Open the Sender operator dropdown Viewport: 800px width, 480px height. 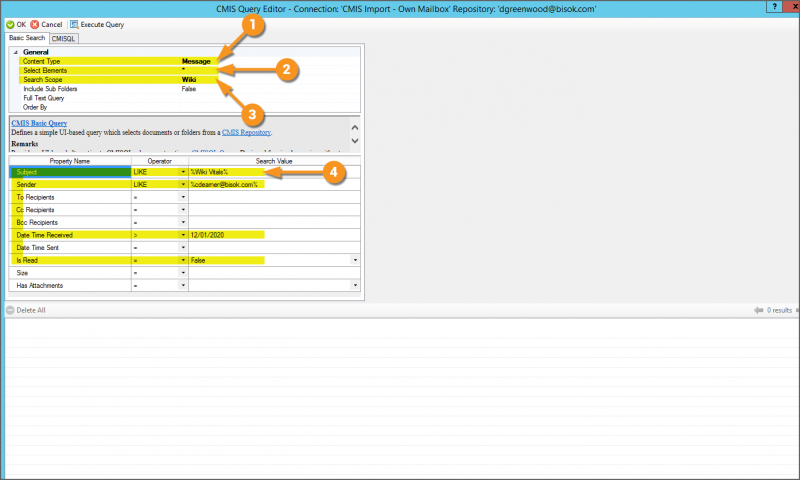183,185
